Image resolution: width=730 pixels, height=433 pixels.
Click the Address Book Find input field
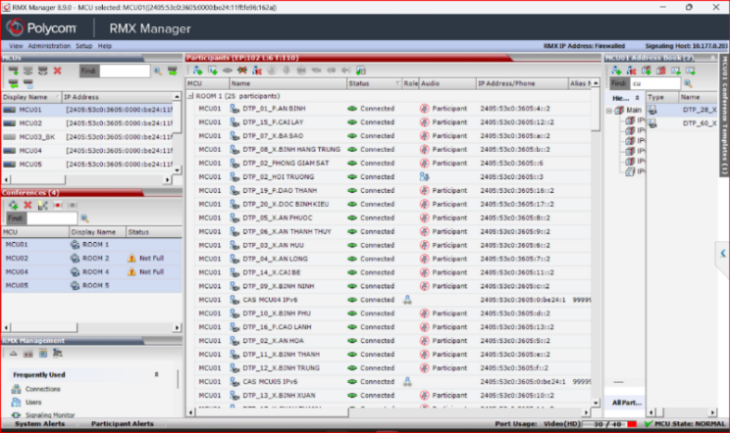655,83
